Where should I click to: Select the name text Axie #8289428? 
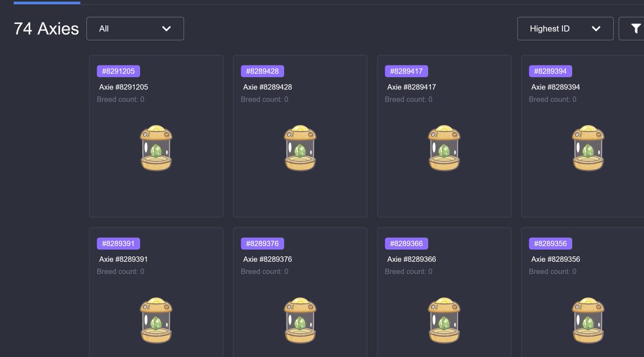267,87
